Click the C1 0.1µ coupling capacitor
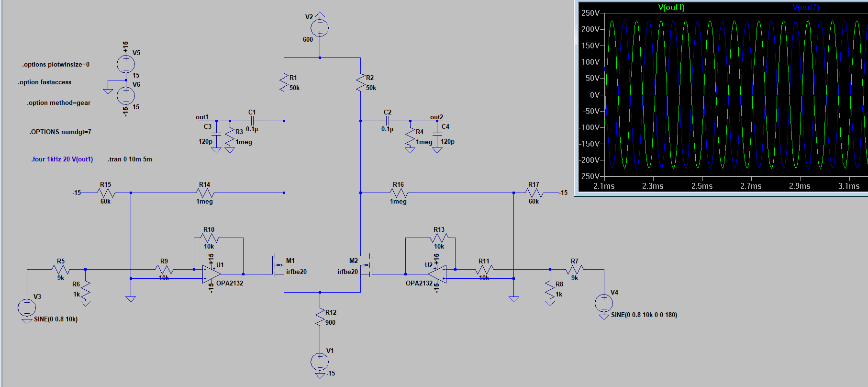The height and width of the screenshot is (387, 868). (252, 121)
